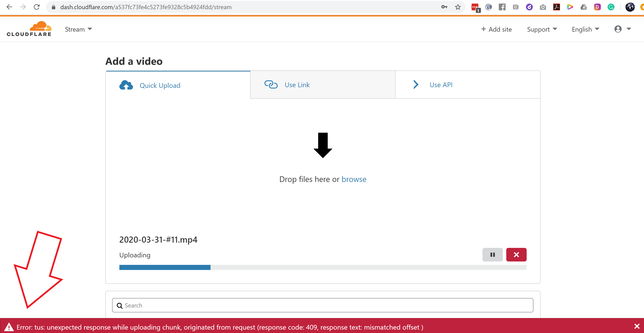
Task: Expand the Stream dropdown menu
Action: pos(79,29)
